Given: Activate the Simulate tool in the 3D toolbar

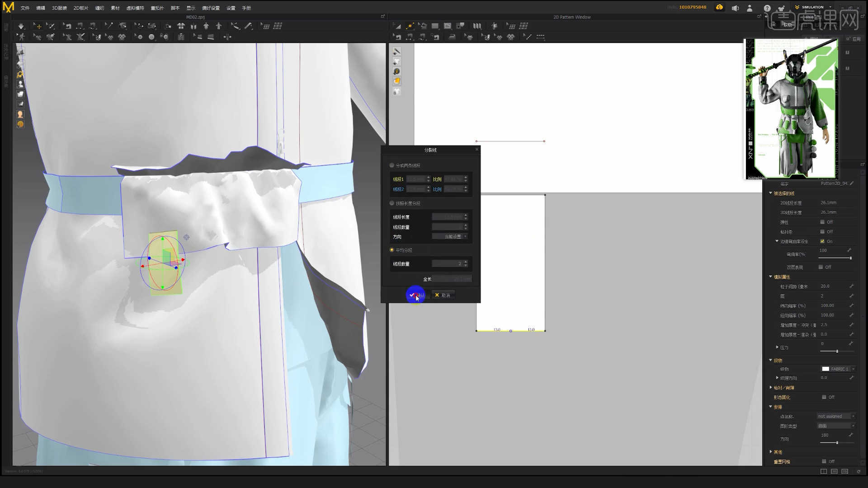Looking at the screenshot, I should pyautogui.click(x=21, y=26).
